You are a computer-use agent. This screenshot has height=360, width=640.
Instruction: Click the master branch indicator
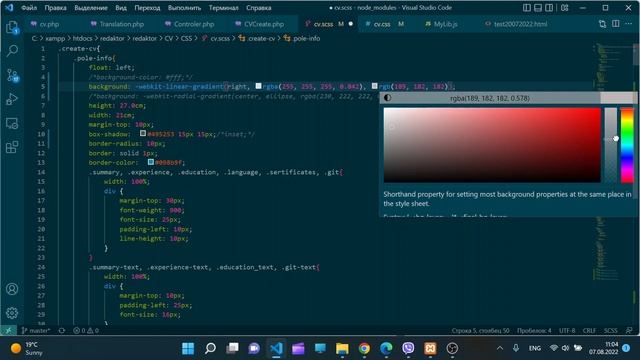click(x=36, y=331)
